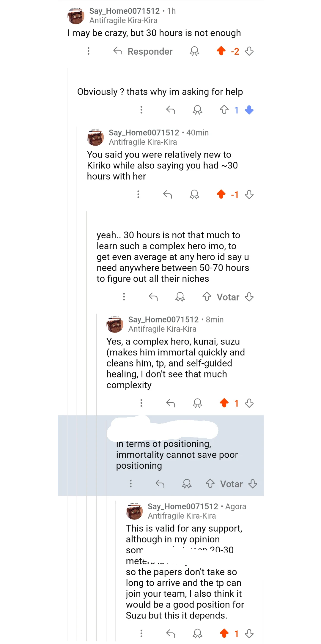The width and height of the screenshot is (321, 644).
Task: Downvote the 'complex hero, kunai, suzu' comment
Action: [x=249, y=403]
